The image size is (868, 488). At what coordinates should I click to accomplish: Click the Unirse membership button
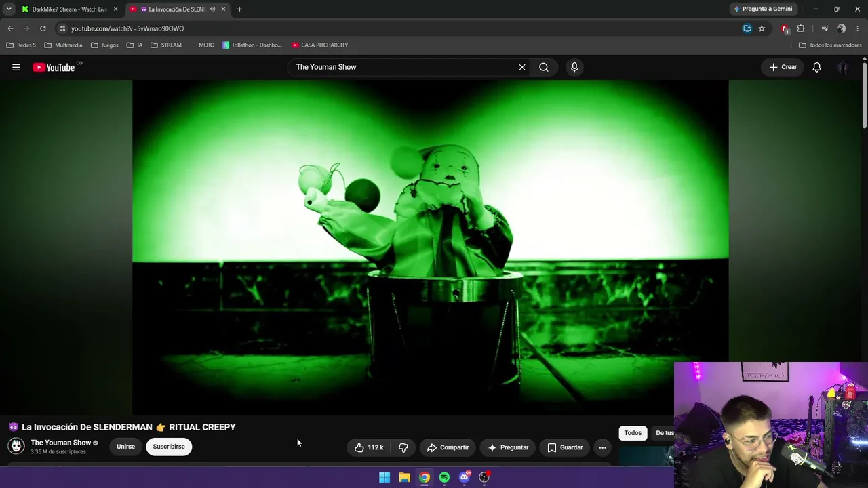tap(125, 447)
